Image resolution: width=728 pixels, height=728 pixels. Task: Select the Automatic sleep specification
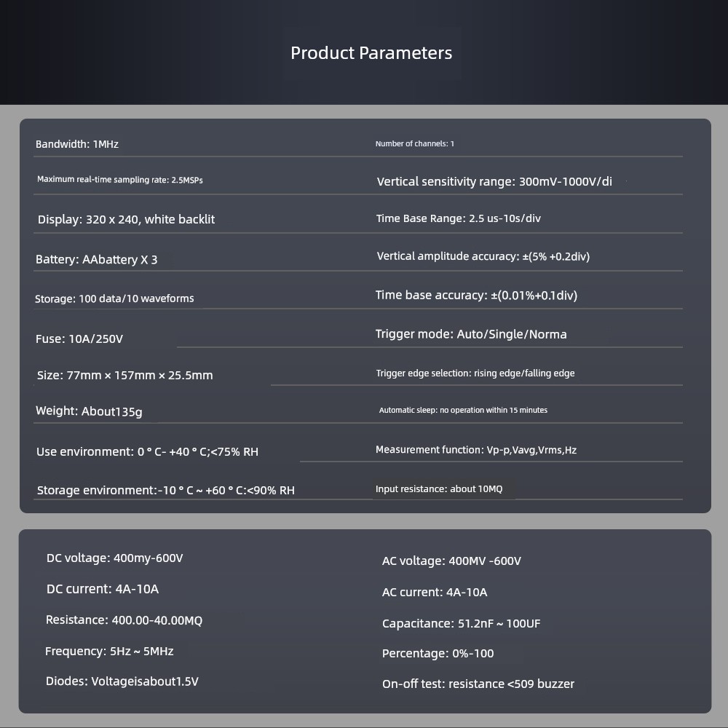click(x=463, y=410)
